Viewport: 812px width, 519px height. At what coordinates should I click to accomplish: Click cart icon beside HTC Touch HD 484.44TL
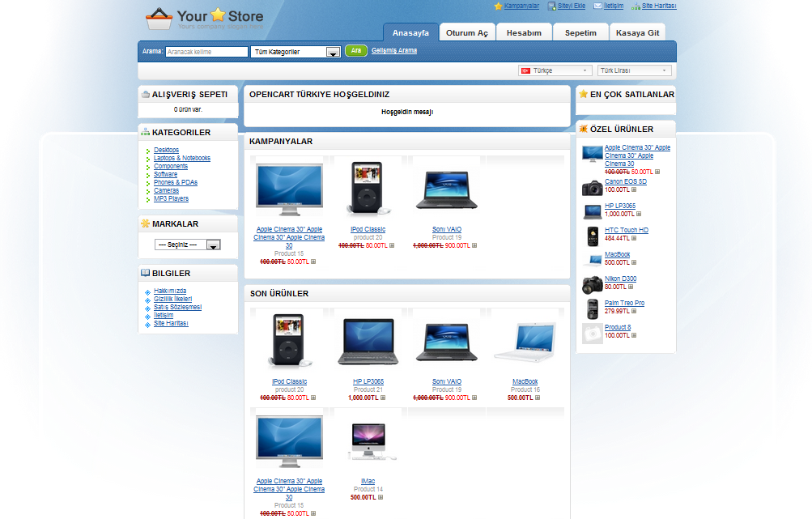[634, 238]
